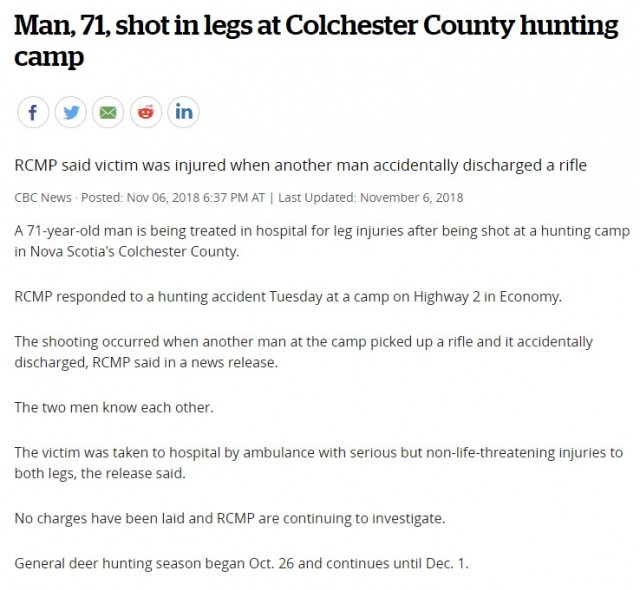Share the article via email icon
Screen dimensions: 640x590
pos(108,112)
